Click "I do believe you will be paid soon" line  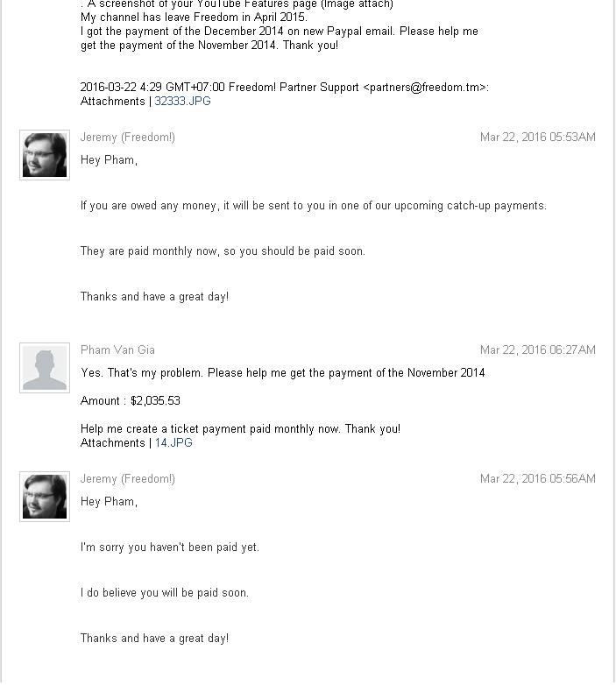click(165, 593)
